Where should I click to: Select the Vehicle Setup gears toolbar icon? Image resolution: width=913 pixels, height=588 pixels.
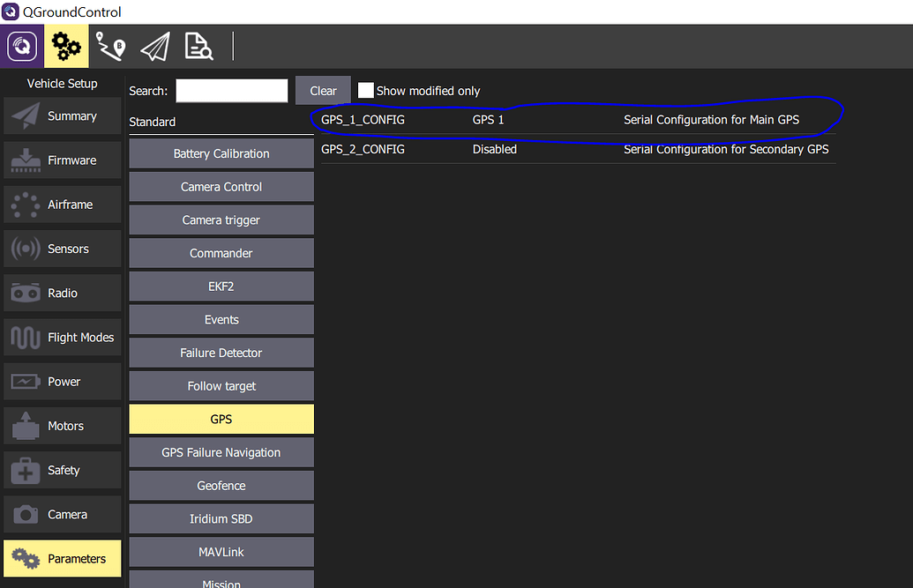pyautogui.click(x=66, y=46)
